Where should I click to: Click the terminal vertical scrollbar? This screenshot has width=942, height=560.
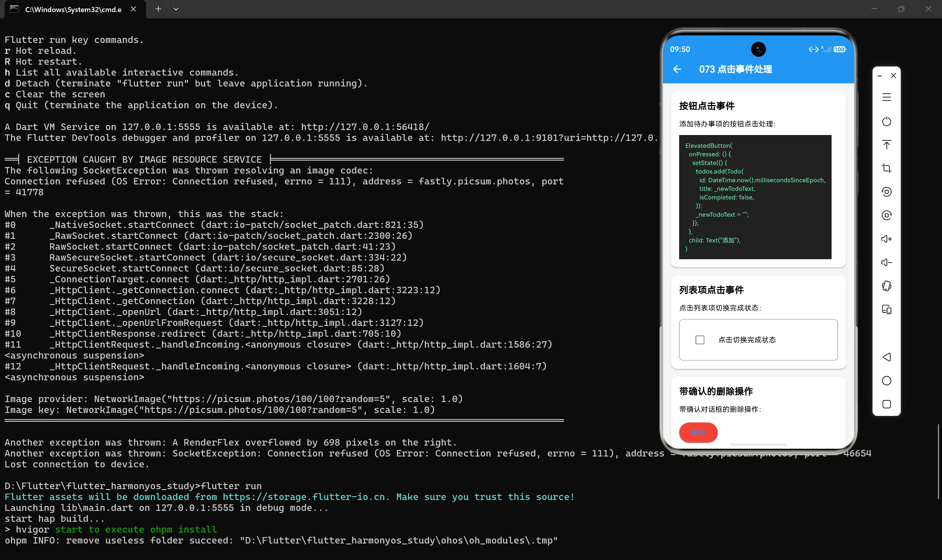point(938,461)
